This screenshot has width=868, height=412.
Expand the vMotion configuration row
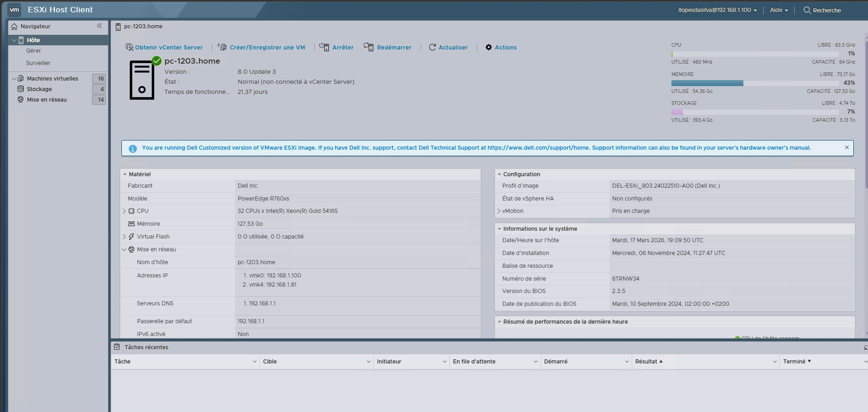(x=499, y=211)
